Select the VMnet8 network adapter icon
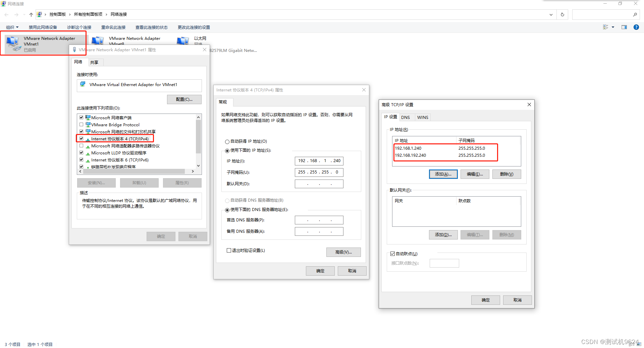The height and width of the screenshot is (348, 644). coord(98,41)
